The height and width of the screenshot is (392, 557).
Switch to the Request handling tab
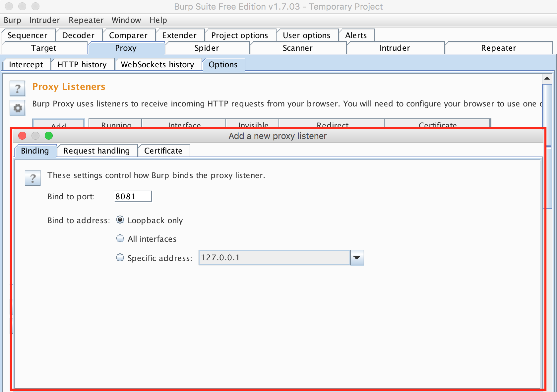(x=96, y=151)
